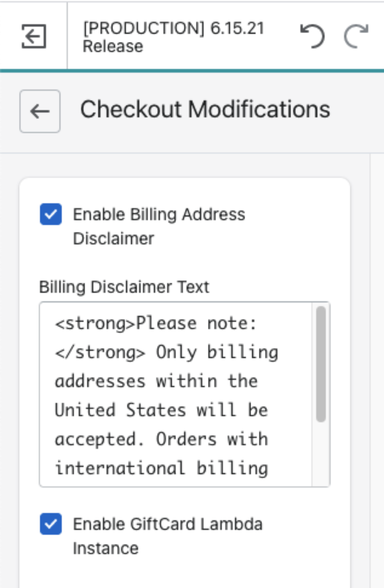Click the Checkout Modifications heading
Viewport: 384px width, 588px height.
coord(205,109)
